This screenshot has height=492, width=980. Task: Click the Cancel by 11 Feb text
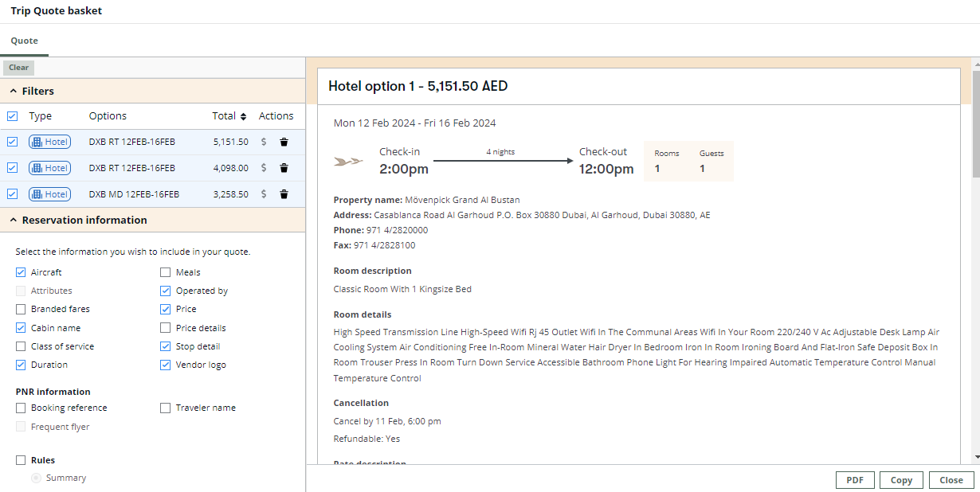point(387,421)
